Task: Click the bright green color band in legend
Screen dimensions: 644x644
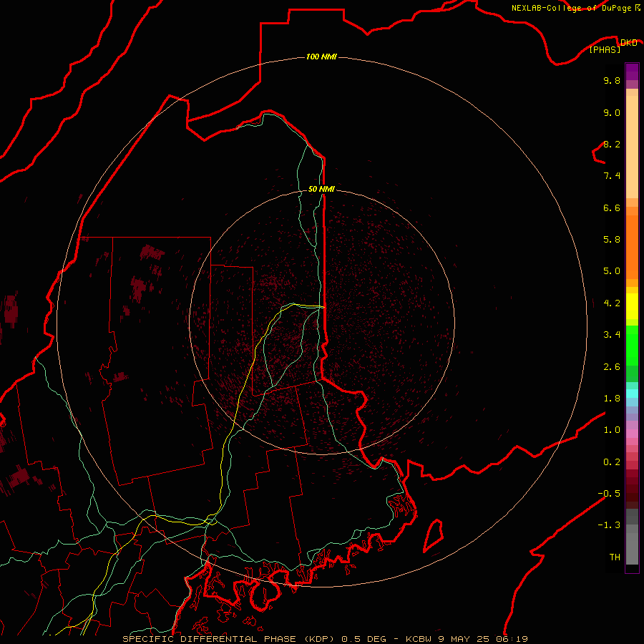Action: point(632,345)
